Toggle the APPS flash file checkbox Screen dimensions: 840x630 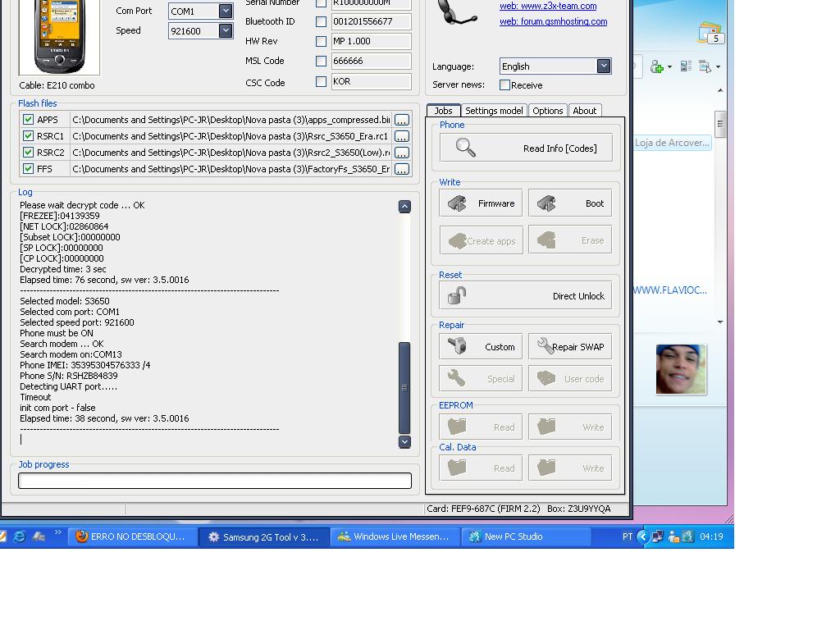tap(29, 120)
